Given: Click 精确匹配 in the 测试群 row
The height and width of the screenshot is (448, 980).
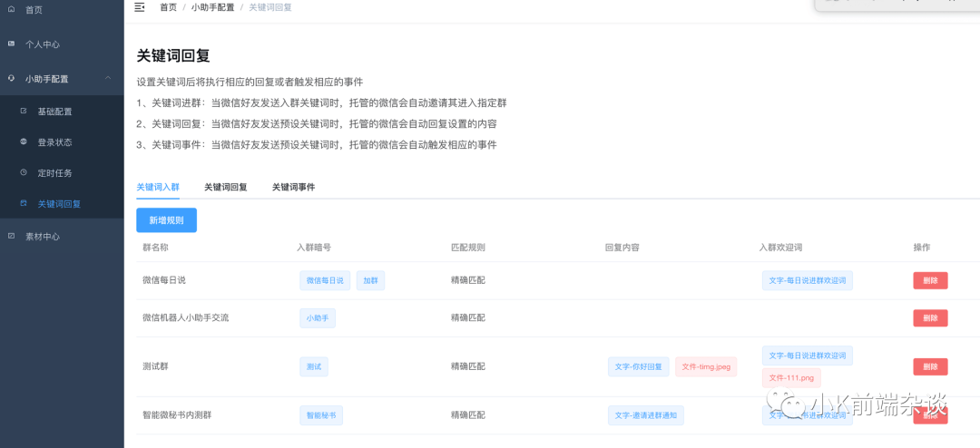Looking at the screenshot, I should (468, 366).
